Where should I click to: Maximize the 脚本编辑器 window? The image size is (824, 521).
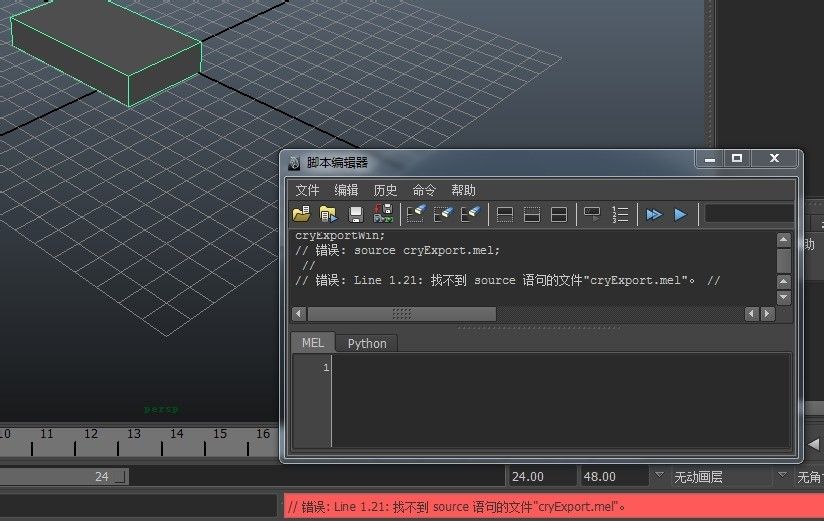tap(737, 158)
